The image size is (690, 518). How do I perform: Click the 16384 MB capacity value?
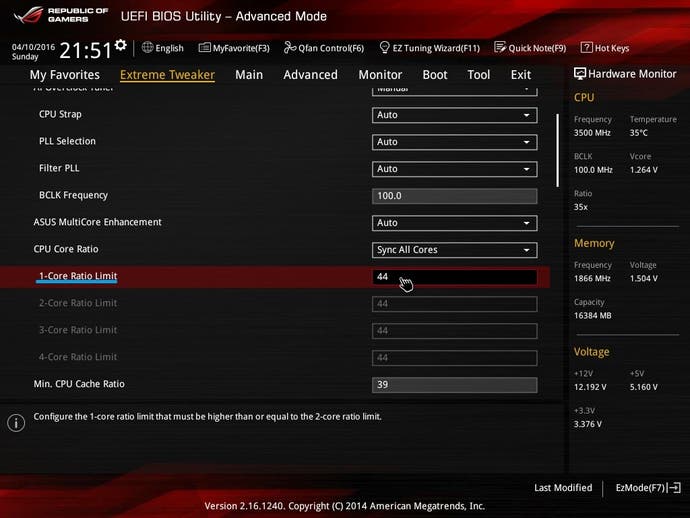pyautogui.click(x=593, y=316)
